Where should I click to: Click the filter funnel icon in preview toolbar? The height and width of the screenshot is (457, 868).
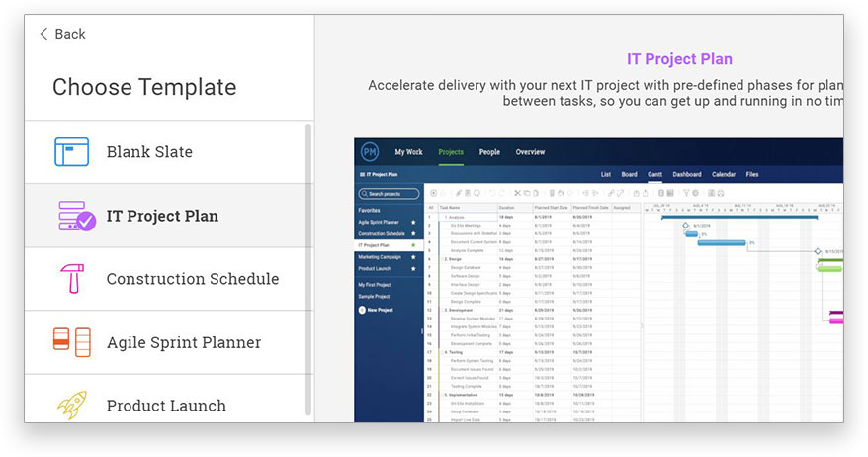(686, 193)
